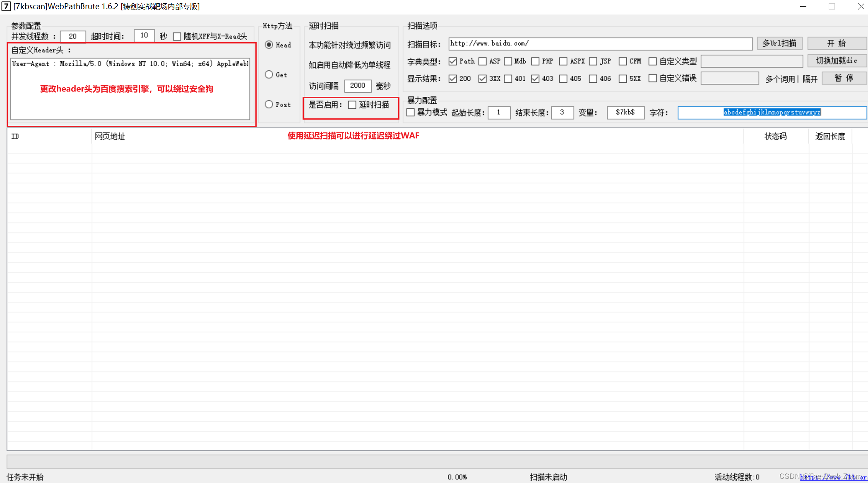The height and width of the screenshot is (483, 868).
Task: Click the 7kbscan application title icon
Action: click(6, 6)
